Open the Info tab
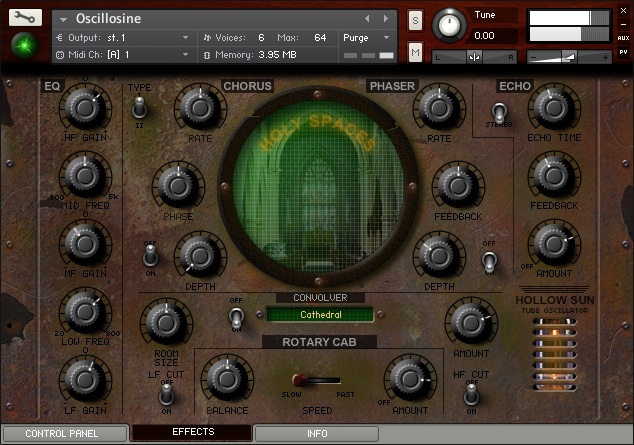634x445 pixels. point(317,434)
